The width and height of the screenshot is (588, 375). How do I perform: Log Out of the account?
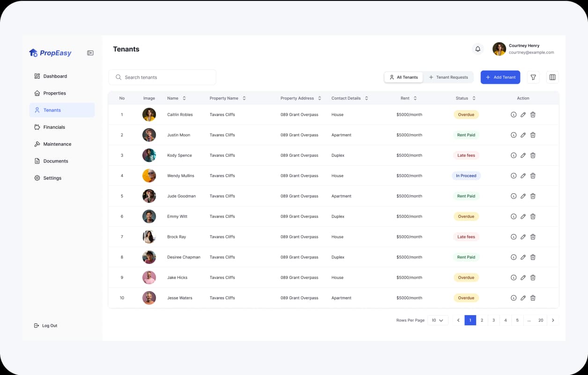[x=46, y=326]
